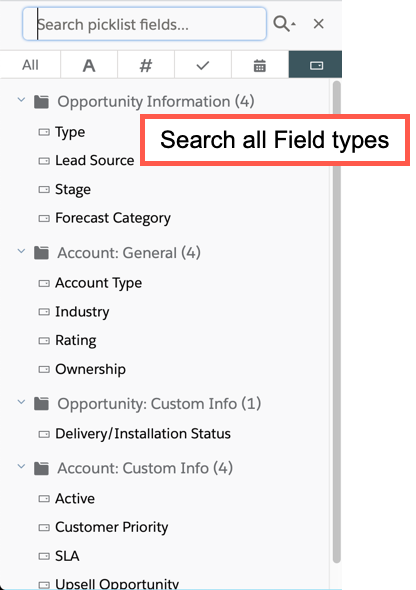Collapse Opportunity: Custom Info group
416x590 pixels.
pos(21,403)
